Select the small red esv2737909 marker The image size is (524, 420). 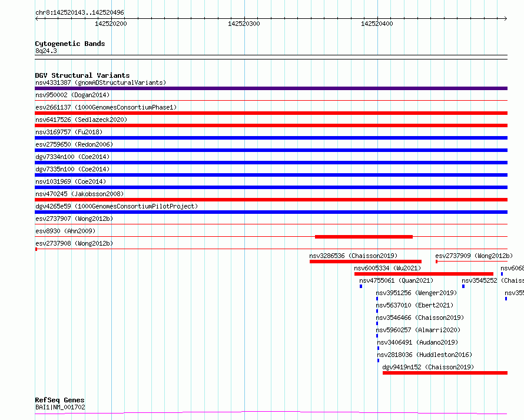[x=436, y=262]
